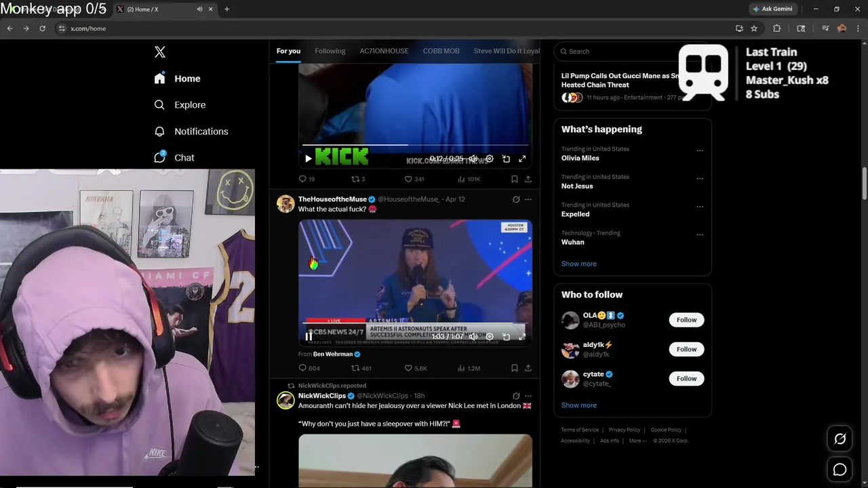The height and width of the screenshot is (488, 868).
Task: Open the COBB MOB tab
Action: click(x=441, y=51)
